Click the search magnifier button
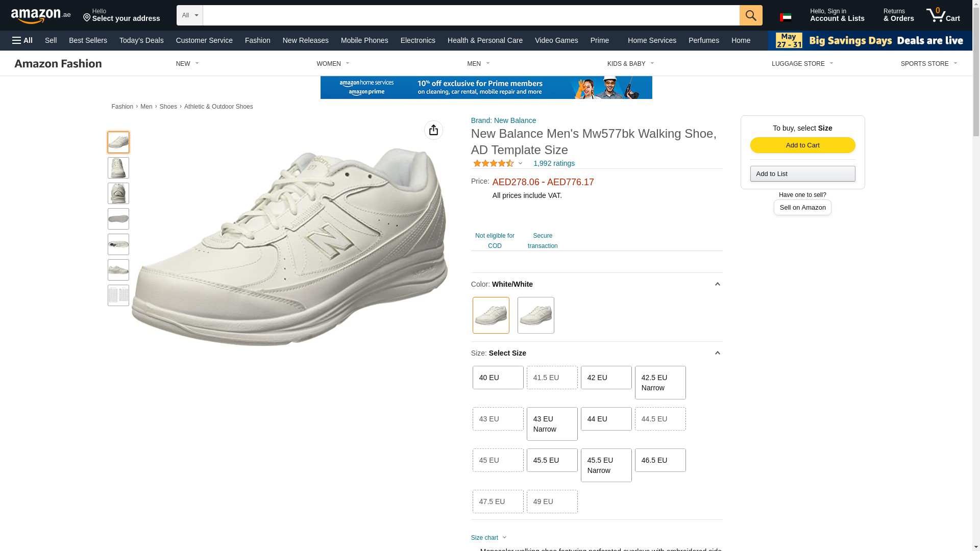This screenshot has height=551, width=980. pyautogui.click(x=750, y=15)
